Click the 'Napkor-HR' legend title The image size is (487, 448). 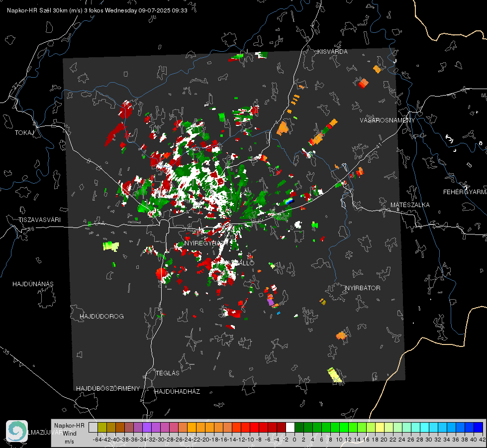click(69, 426)
